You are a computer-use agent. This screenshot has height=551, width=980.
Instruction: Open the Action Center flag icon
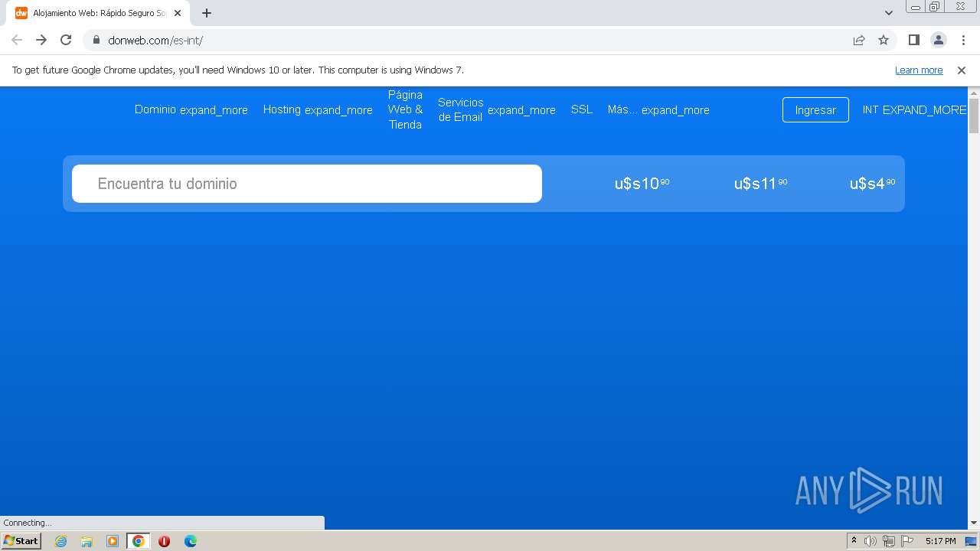click(907, 541)
